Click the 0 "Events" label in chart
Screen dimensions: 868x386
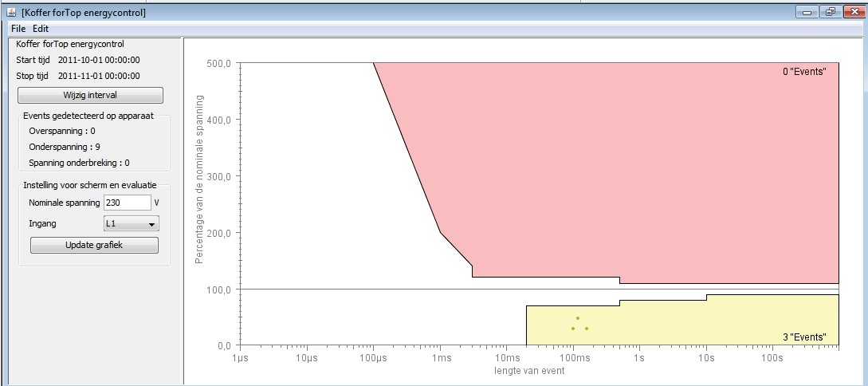pos(803,72)
